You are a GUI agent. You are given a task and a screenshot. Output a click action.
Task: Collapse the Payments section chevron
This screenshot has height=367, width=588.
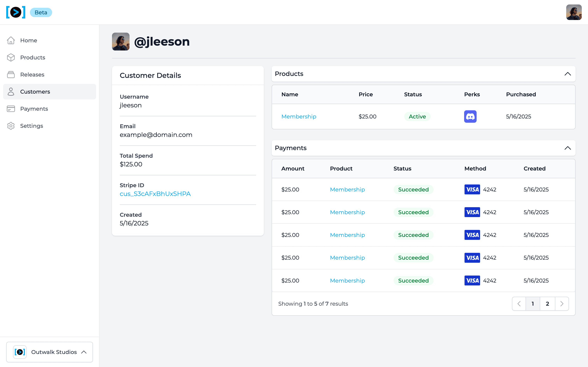click(568, 148)
